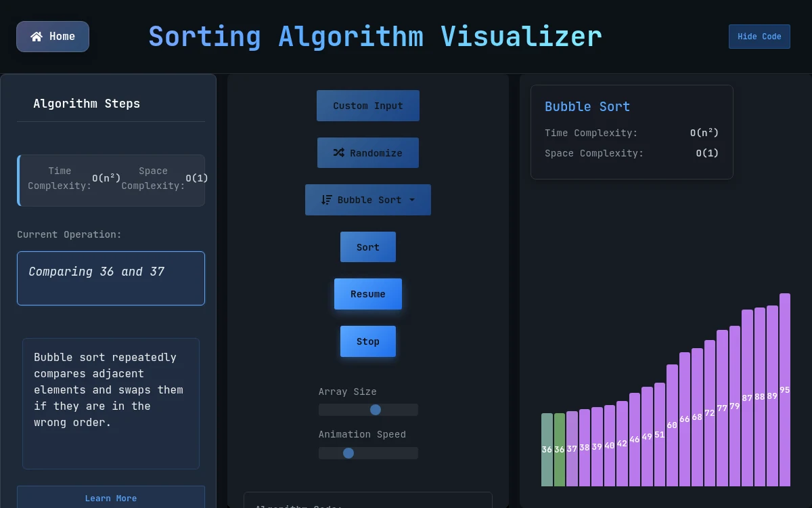Click the bar labeled 77
Image resolution: width=812 pixels, height=508 pixels.
(722, 408)
